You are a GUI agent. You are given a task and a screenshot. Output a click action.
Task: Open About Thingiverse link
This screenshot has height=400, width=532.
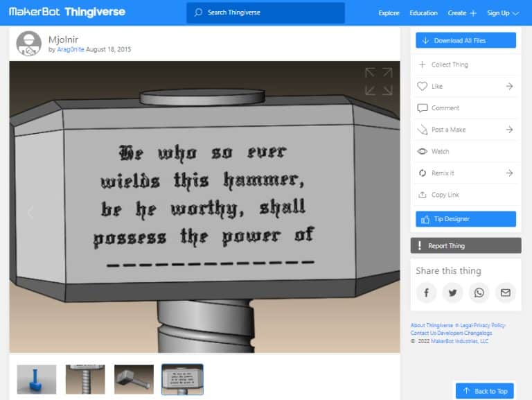click(432, 325)
